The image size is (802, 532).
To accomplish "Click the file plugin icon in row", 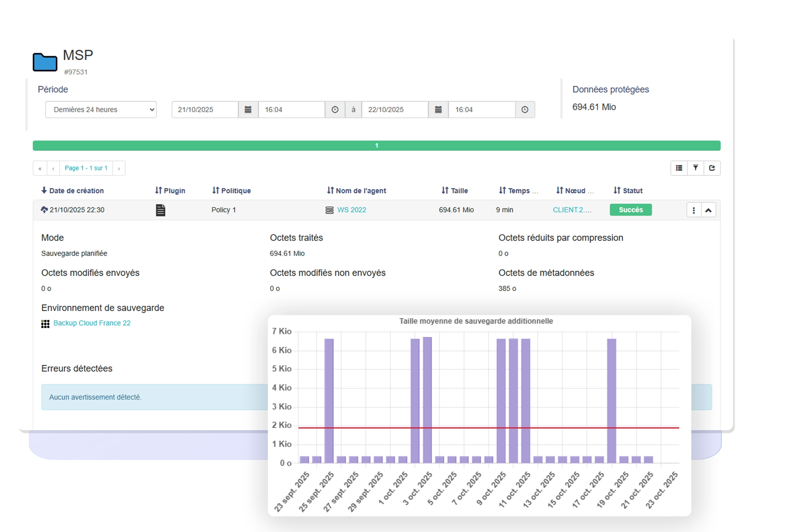I will point(160,210).
